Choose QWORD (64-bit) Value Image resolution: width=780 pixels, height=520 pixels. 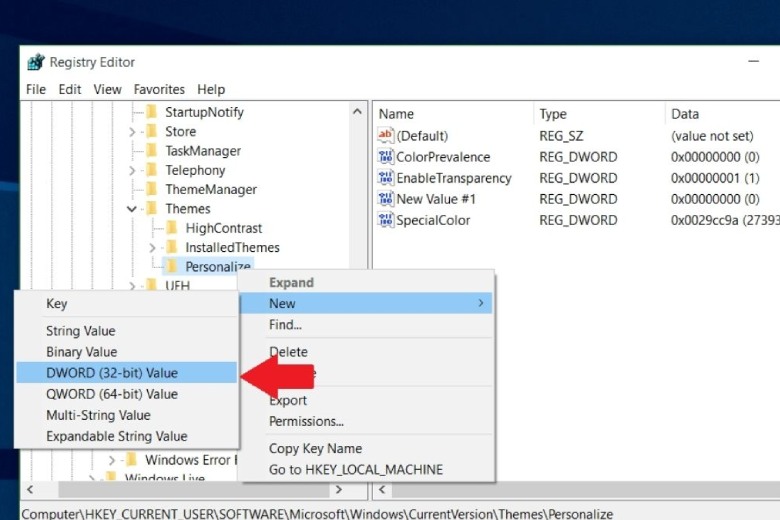click(x=126, y=394)
